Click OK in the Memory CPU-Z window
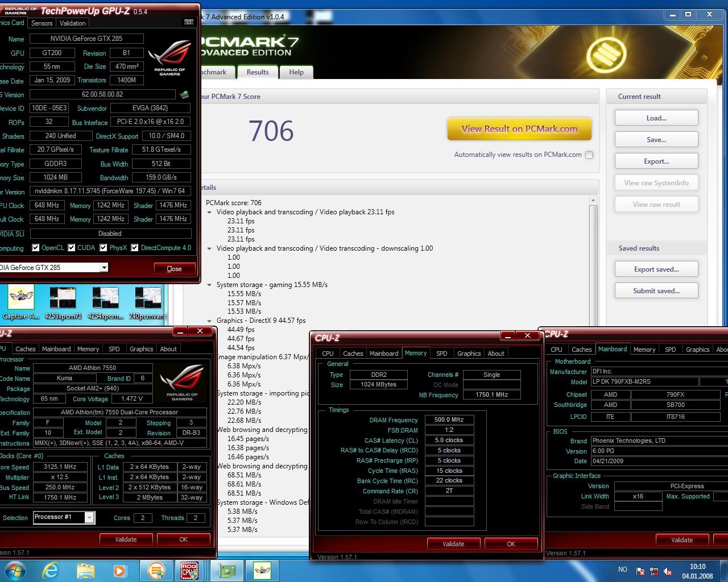The image size is (728, 582). coord(511,544)
